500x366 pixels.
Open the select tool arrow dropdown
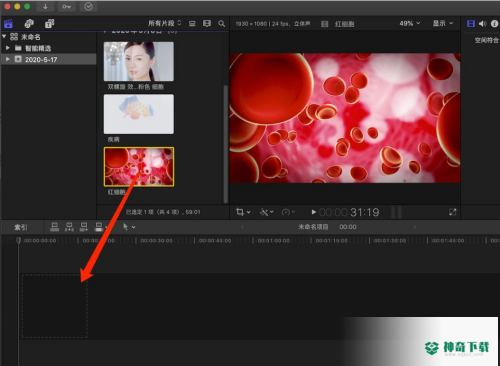coord(129,227)
